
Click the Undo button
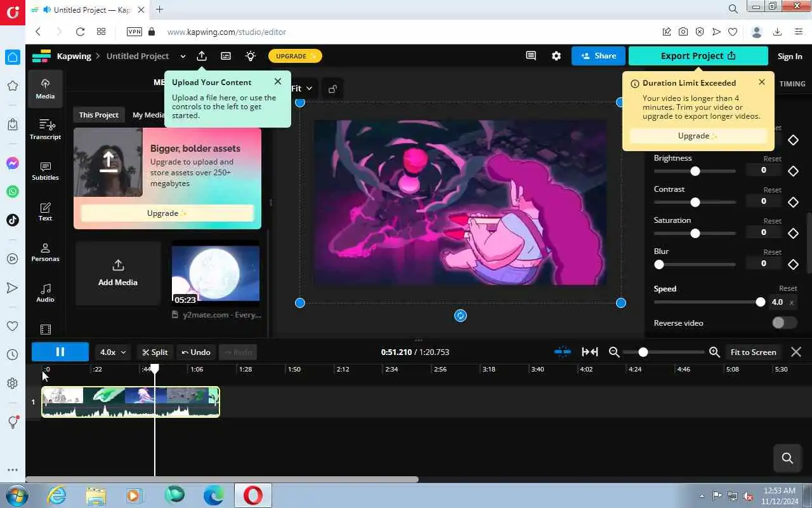click(x=195, y=352)
